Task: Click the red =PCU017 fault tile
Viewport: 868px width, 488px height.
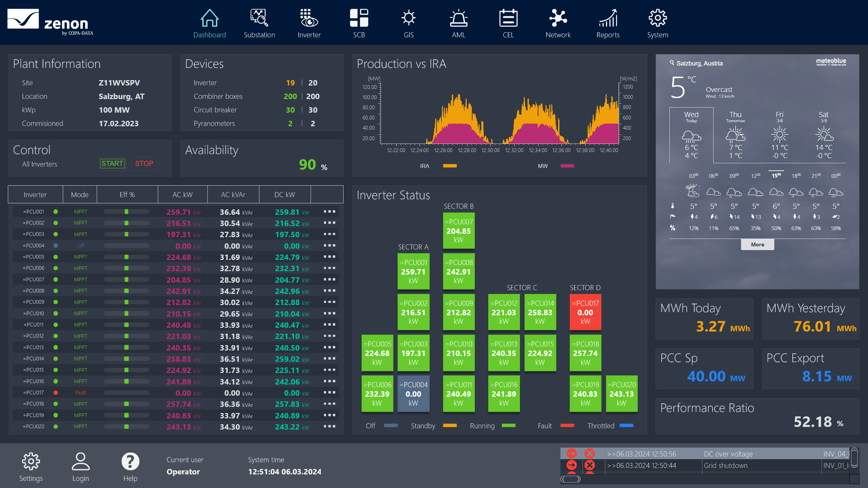Action: (x=585, y=312)
